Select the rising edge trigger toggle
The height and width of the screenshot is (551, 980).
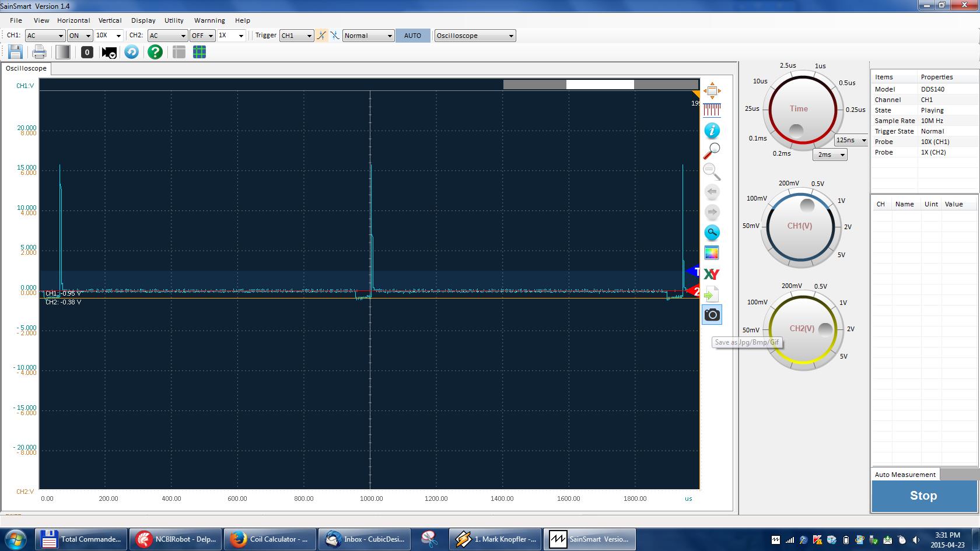(321, 36)
